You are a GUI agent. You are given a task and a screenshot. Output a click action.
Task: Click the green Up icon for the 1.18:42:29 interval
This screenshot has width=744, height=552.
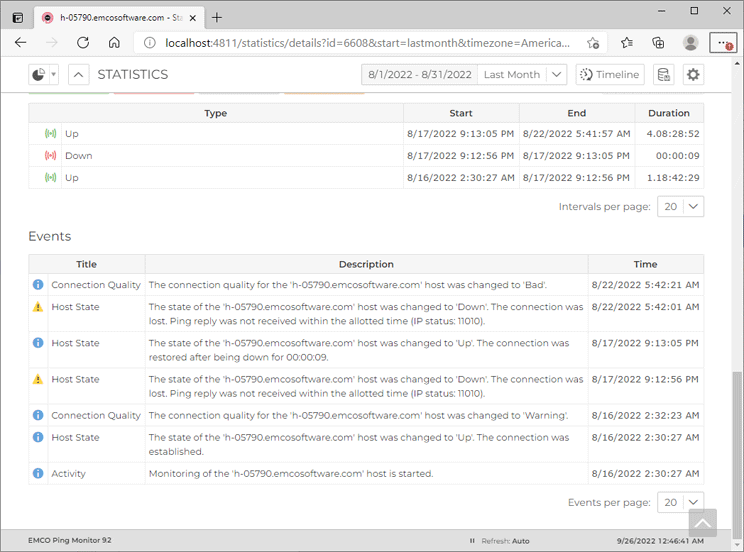(x=50, y=178)
